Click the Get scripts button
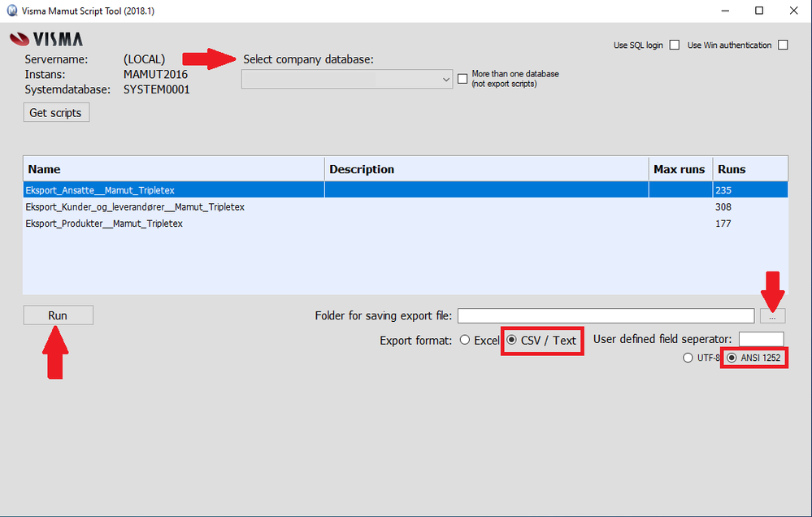The width and height of the screenshot is (812, 517). click(56, 112)
